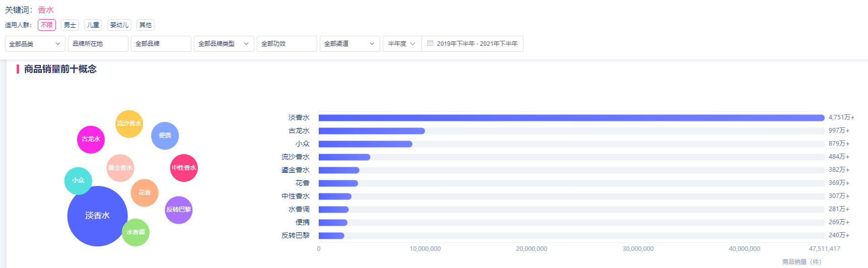The width and height of the screenshot is (868, 268).
Task: Click the magenta 古龙水 bubble
Action: click(91, 140)
